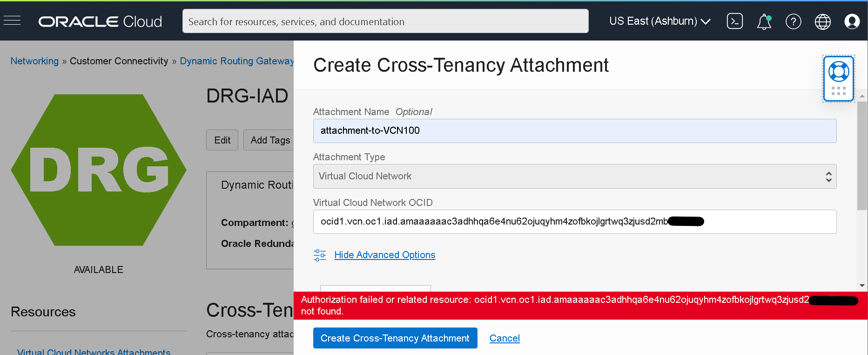Click the lifebuoy support widget icon
Viewport: 868px width, 355px height.
tap(839, 72)
